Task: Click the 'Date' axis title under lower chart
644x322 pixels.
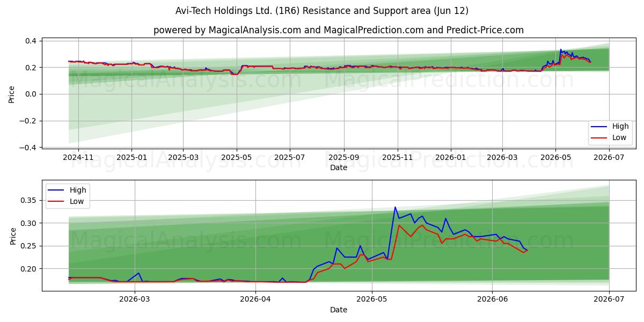Action: click(339, 310)
